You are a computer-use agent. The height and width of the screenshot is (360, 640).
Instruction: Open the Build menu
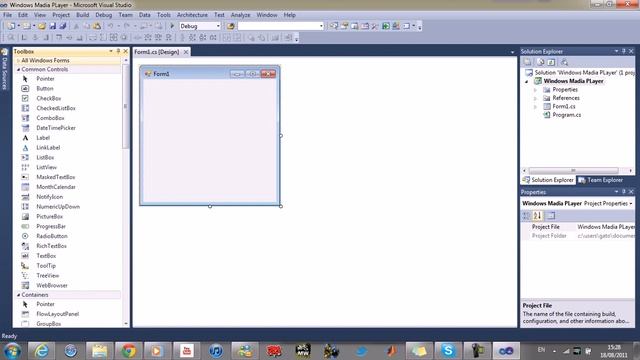click(82, 15)
